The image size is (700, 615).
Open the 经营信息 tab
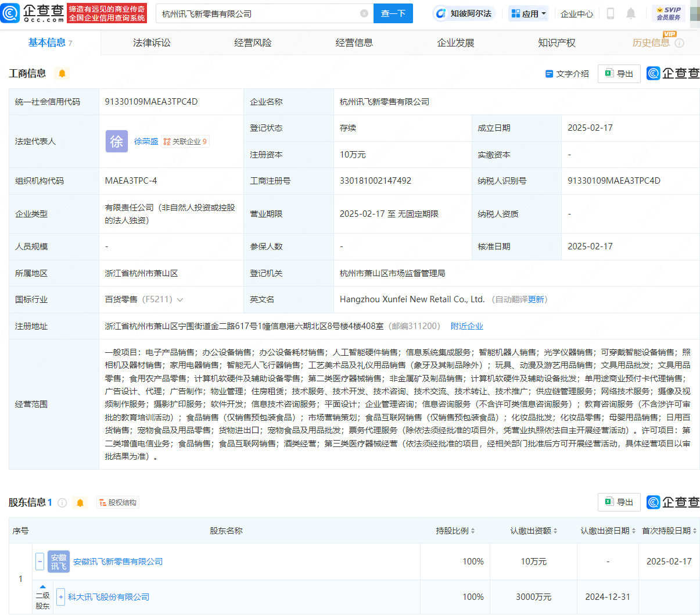coord(354,42)
